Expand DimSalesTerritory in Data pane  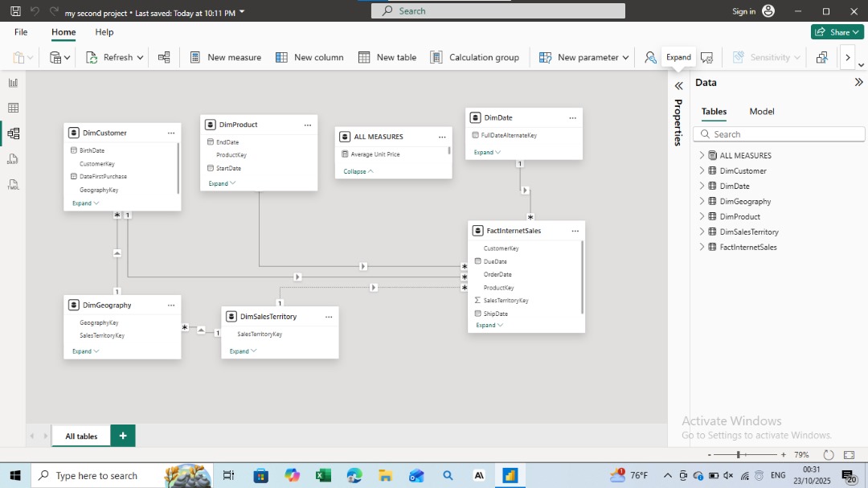click(x=702, y=232)
